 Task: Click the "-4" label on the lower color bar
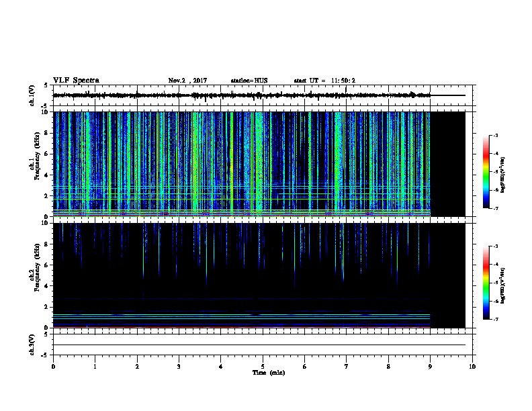click(x=495, y=265)
